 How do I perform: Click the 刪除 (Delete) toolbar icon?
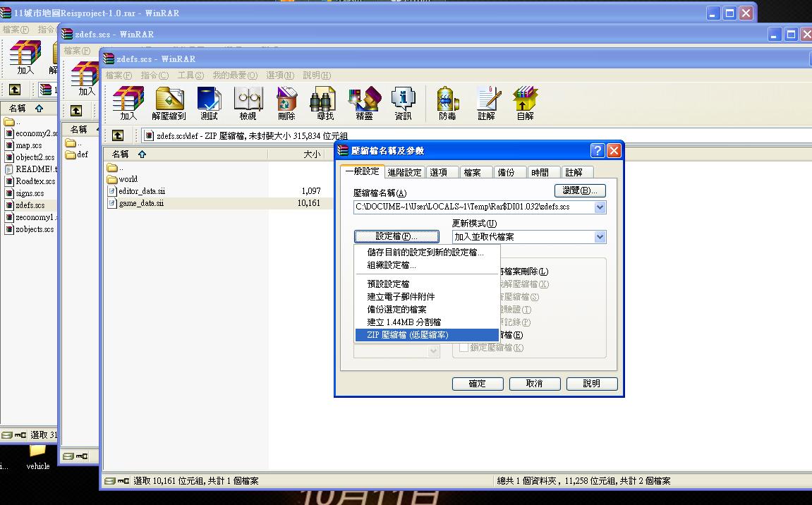coord(286,103)
